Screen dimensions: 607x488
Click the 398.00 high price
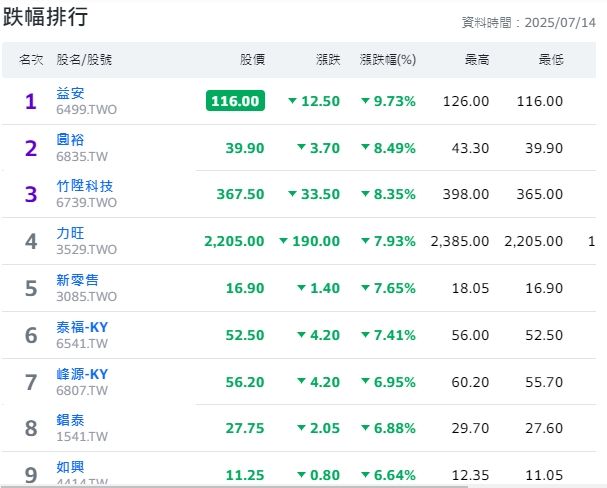click(x=466, y=194)
